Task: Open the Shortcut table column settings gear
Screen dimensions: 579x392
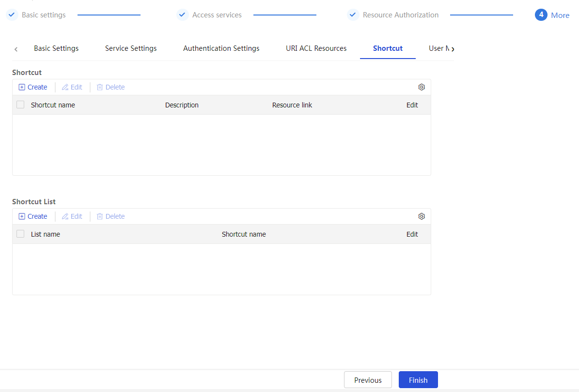Action: (x=422, y=87)
